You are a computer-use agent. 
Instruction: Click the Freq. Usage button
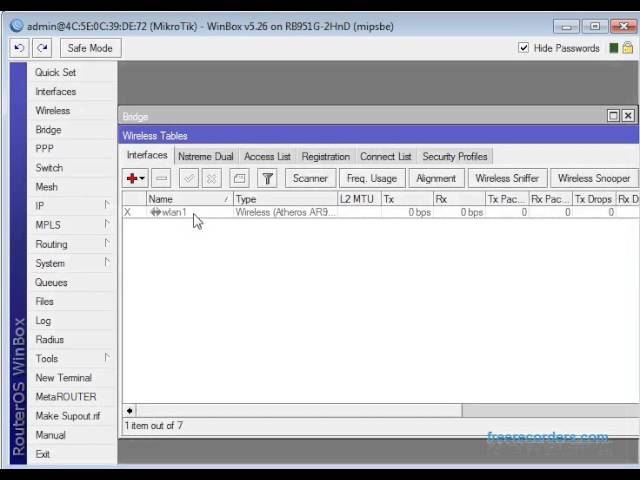point(372,178)
